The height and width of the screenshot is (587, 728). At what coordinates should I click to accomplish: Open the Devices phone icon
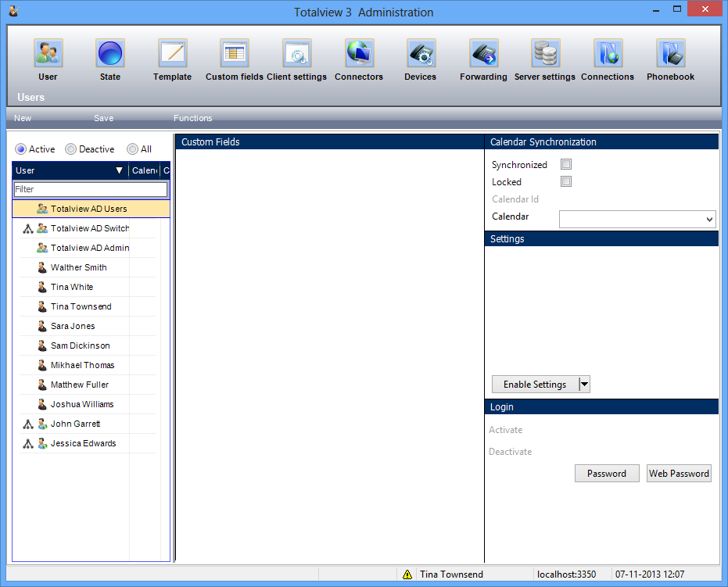(x=421, y=53)
